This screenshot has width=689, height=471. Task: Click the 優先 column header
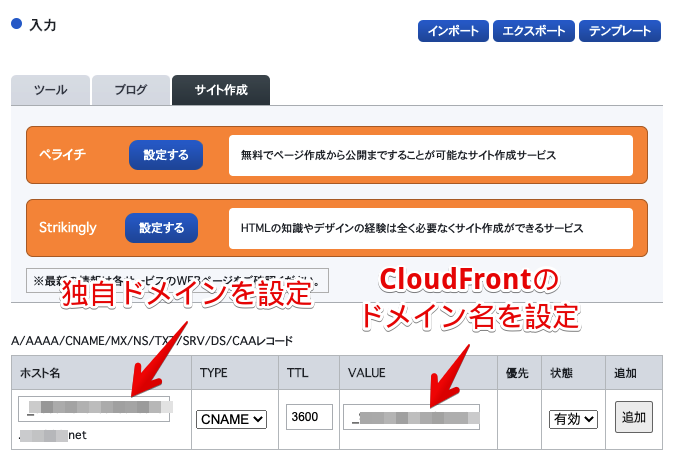point(517,373)
